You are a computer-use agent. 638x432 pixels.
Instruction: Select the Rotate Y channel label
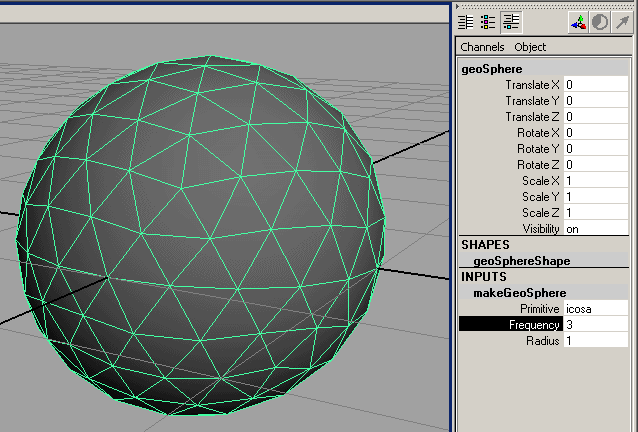[x=538, y=149]
